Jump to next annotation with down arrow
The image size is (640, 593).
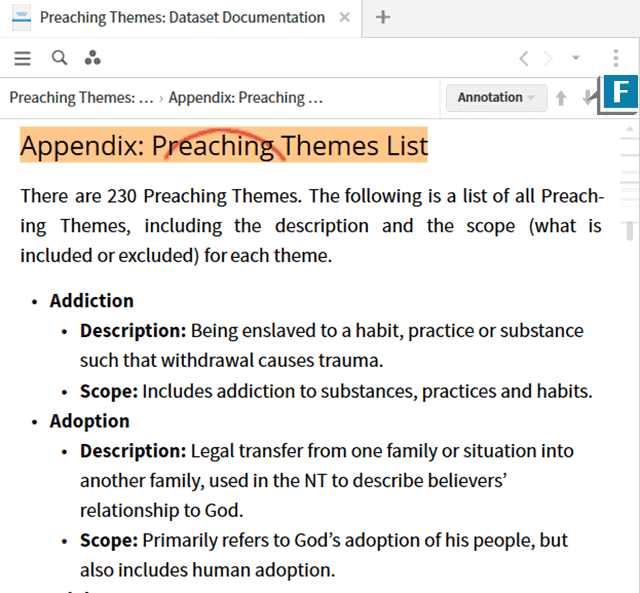click(587, 98)
